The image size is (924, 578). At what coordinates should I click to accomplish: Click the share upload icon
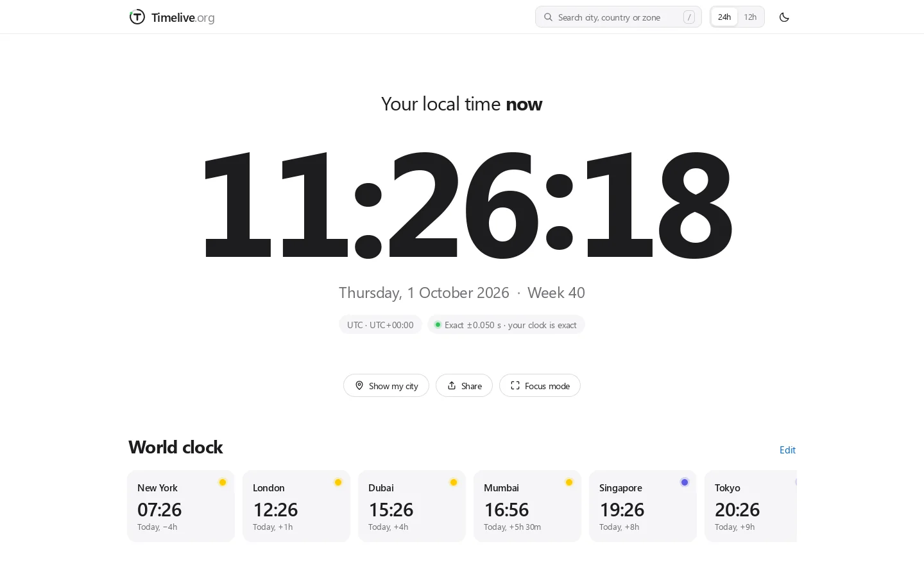(x=452, y=385)
